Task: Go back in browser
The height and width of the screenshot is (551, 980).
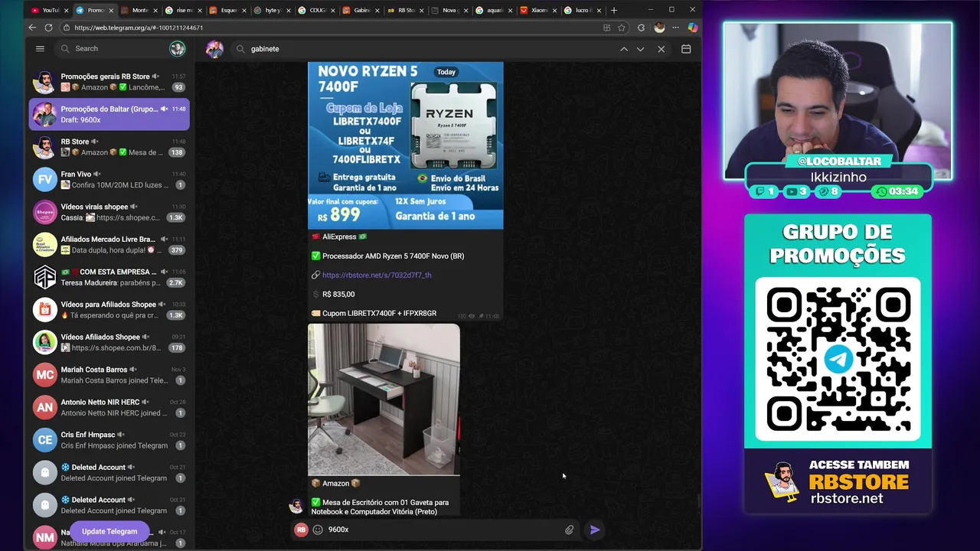Action: 32,28
